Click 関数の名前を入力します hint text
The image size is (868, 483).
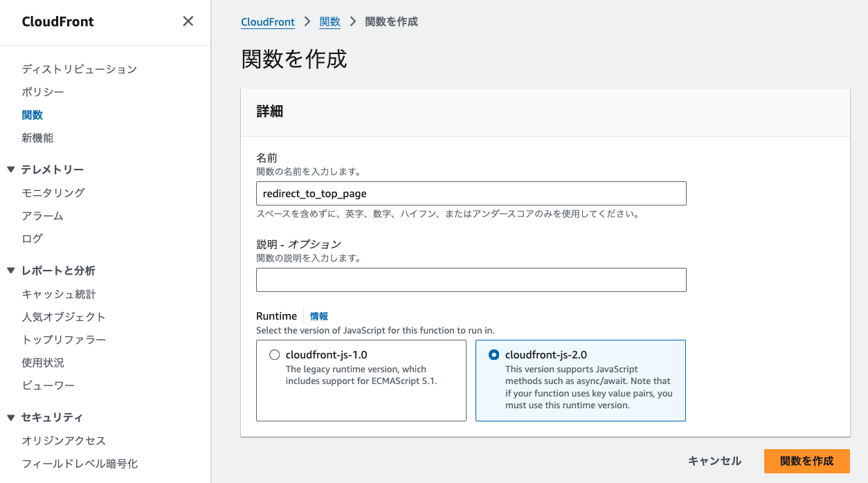tap(308, 172)
